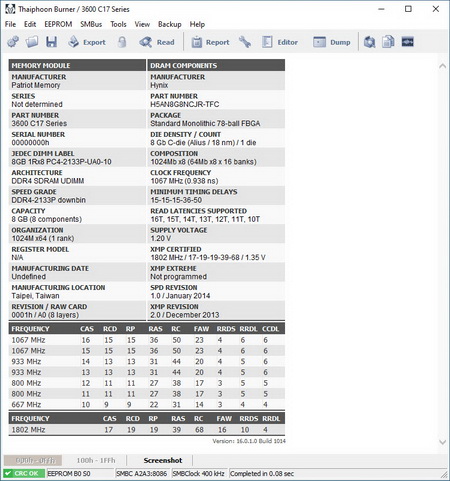Switch to the 000h - 0FFh tab

point(35,461)
